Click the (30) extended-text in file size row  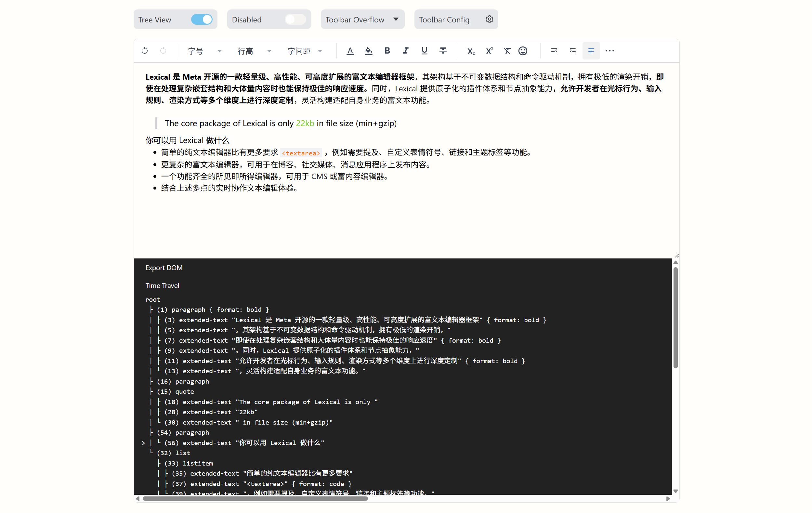[249, 422]
